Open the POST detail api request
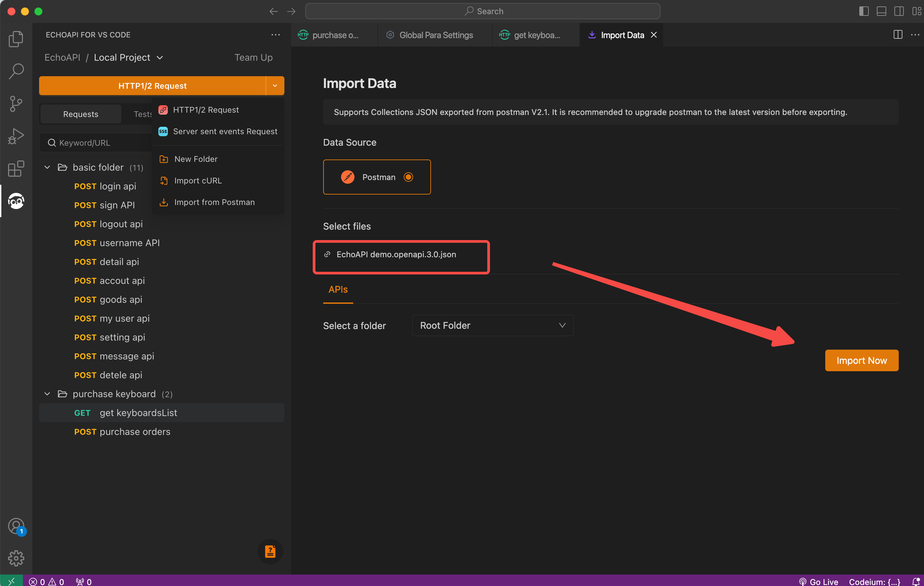 click(x=161, y=262)
